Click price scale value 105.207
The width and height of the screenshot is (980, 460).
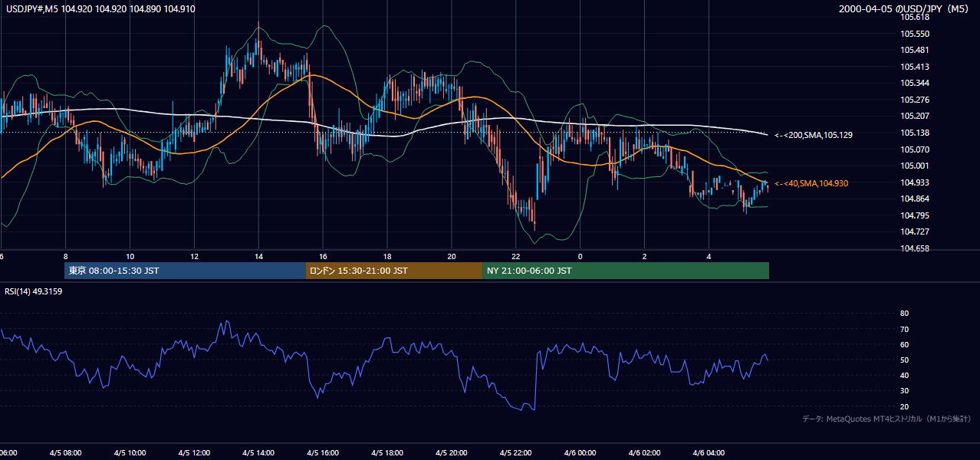pyautogui.click(x=914, y=116)
